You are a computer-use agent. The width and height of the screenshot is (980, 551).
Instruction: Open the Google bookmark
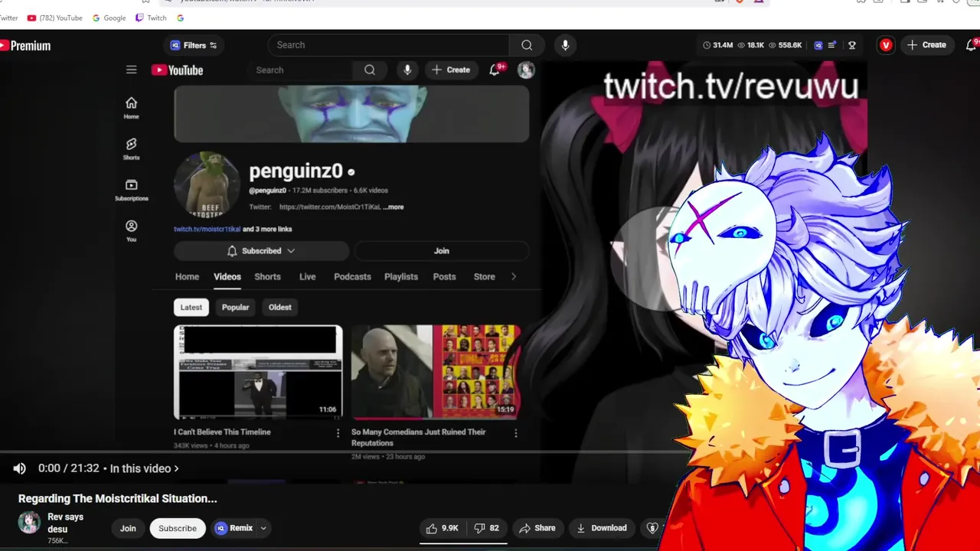point(109,18)
